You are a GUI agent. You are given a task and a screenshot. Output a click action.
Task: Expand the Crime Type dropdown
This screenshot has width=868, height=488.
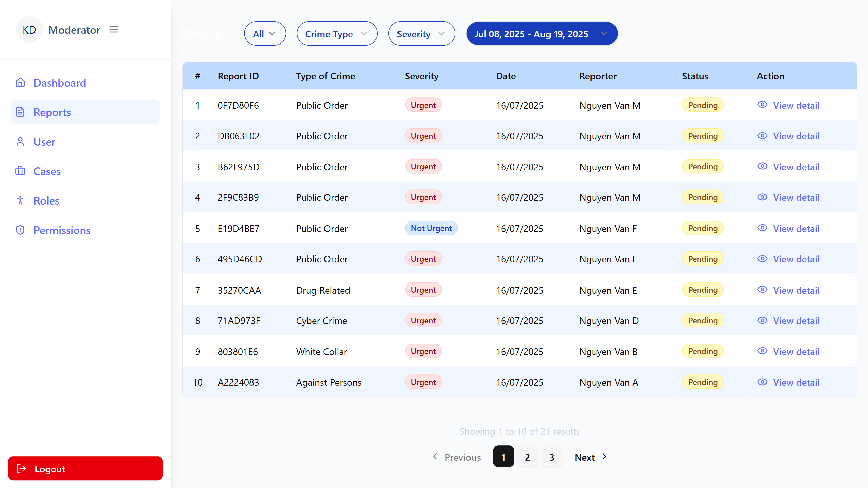click(337, 33)
